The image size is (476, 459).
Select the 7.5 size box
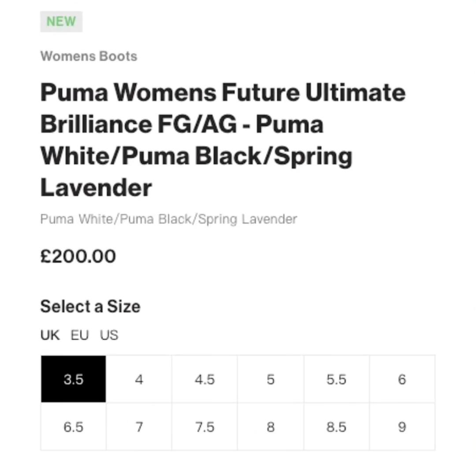(x=205, y=427)
